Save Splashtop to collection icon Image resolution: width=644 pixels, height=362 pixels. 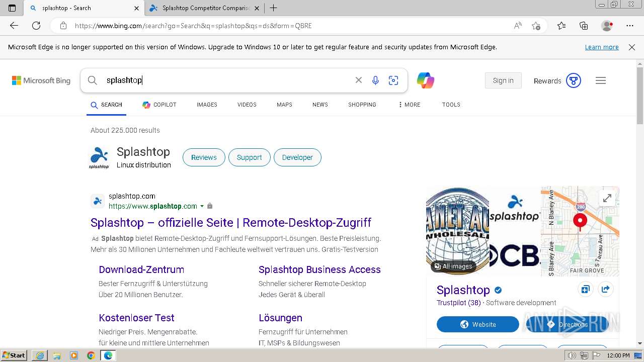click(x=585, y=289)
